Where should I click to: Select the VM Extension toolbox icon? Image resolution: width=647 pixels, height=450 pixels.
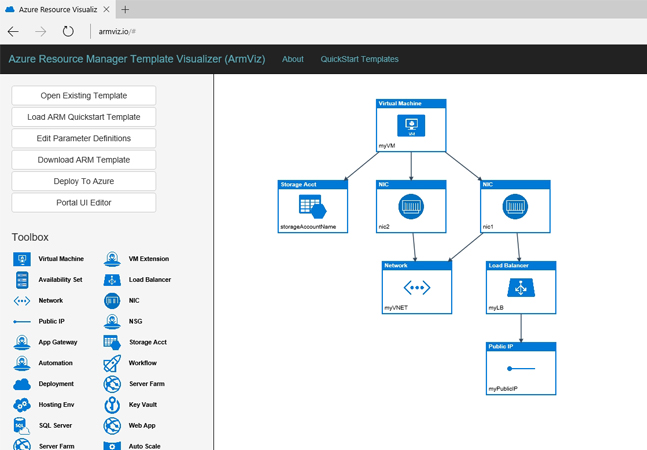(112, 259)
